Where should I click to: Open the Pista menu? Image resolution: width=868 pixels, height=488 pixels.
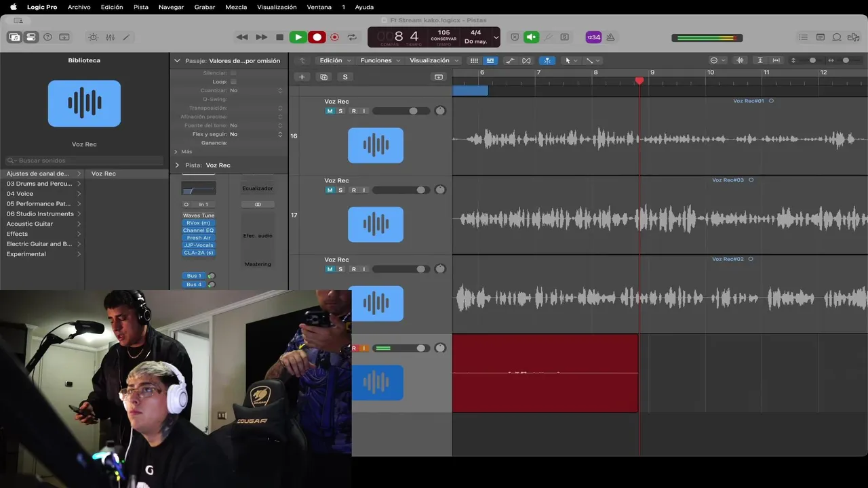coord(141,7)
